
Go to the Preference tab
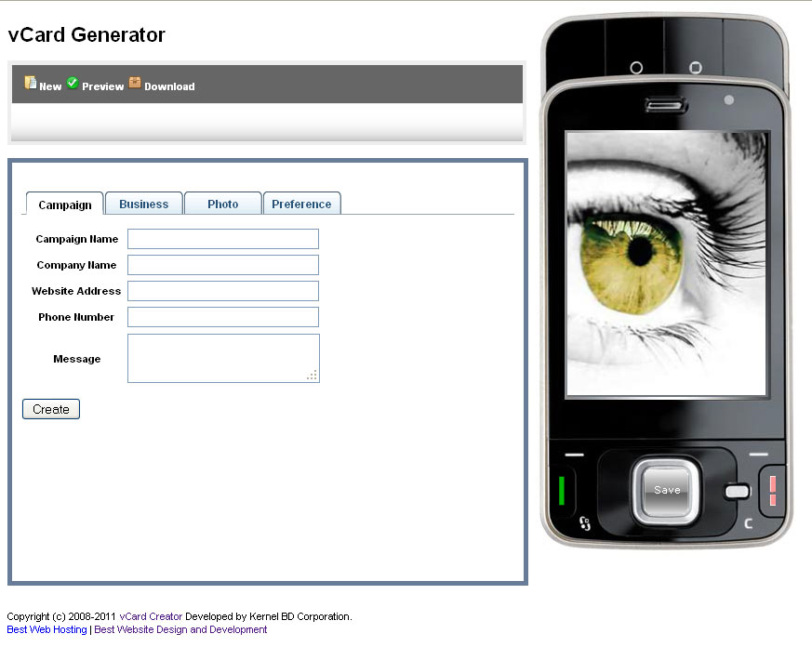pyautogui.click(x=302, y=204)
